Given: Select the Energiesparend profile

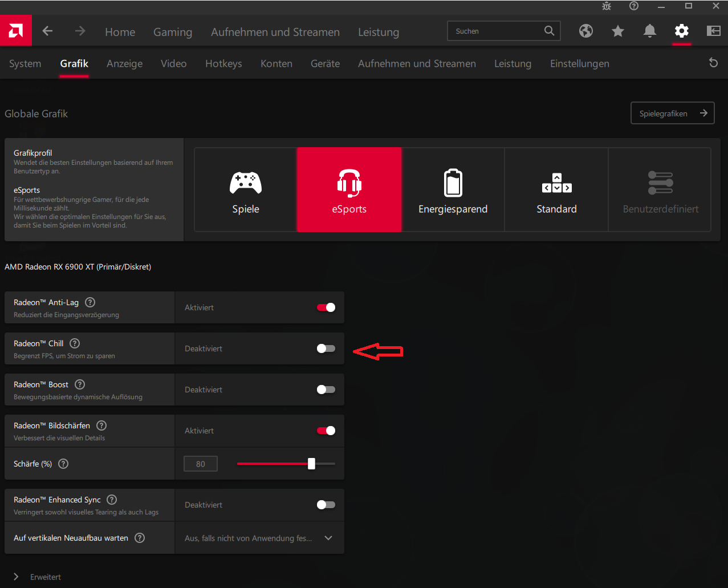Looking at the screenshot, I should coord(453,190).
